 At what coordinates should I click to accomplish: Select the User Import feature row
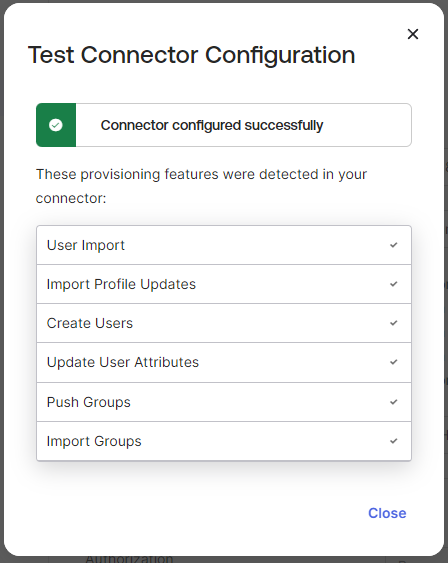224,245
